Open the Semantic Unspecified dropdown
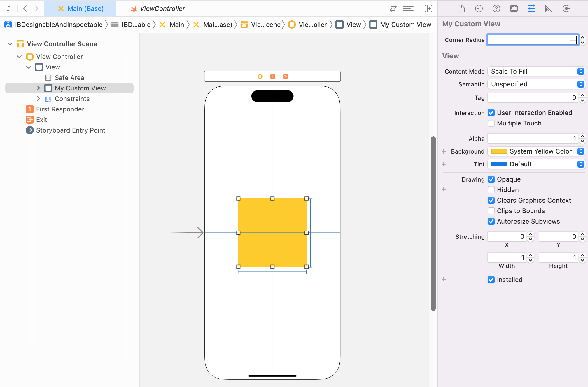 point(536,84)
